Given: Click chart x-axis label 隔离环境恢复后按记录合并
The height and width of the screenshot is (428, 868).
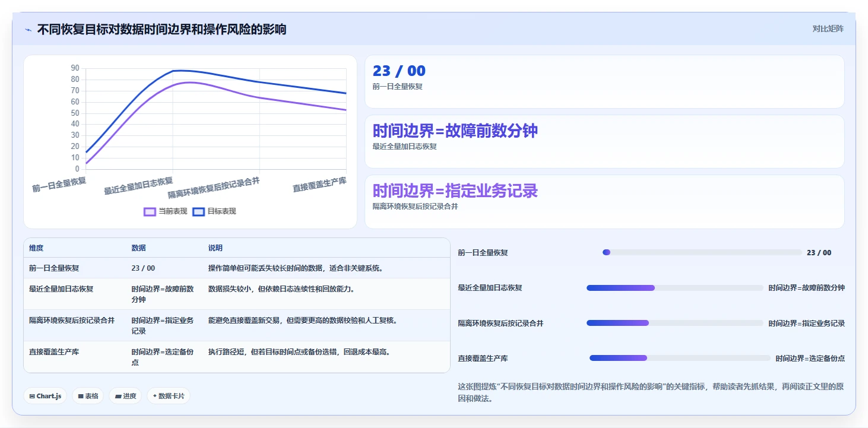Looking at the screenshot, I should coord(214,188).
